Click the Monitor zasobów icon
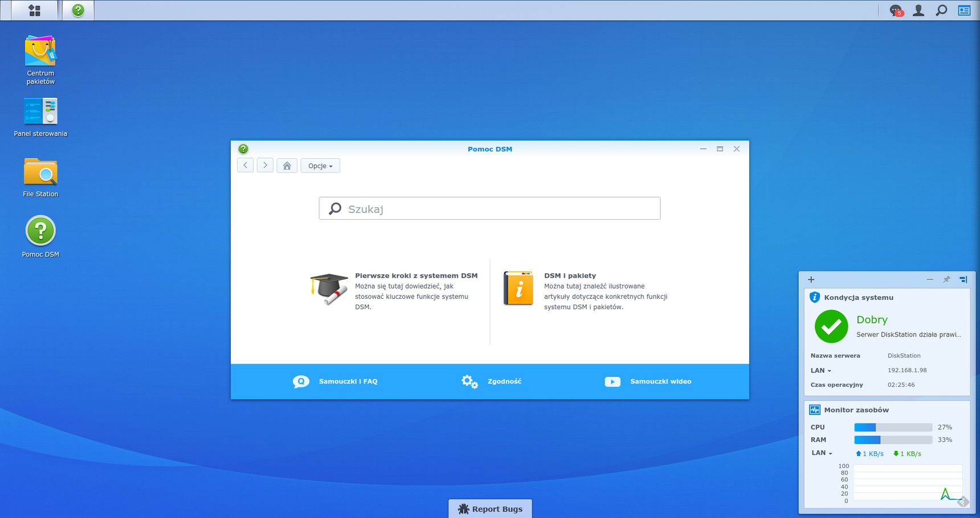The image size is (980, 518). [815, 410]
